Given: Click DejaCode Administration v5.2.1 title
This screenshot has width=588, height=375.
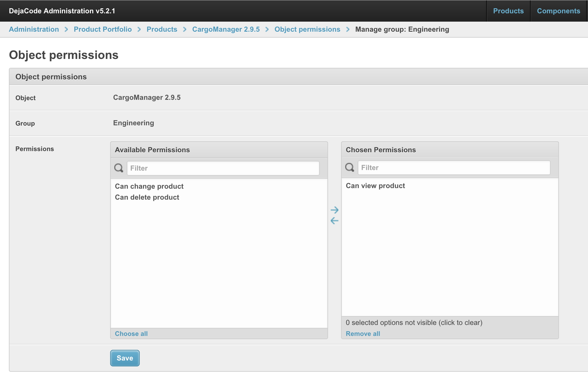Looking at the screenshot, I should (62, 11).
